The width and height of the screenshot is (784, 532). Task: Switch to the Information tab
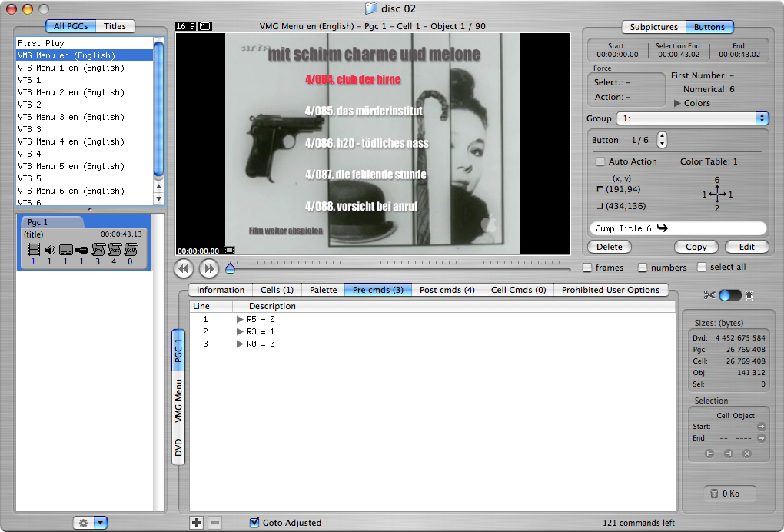[221, 290]
